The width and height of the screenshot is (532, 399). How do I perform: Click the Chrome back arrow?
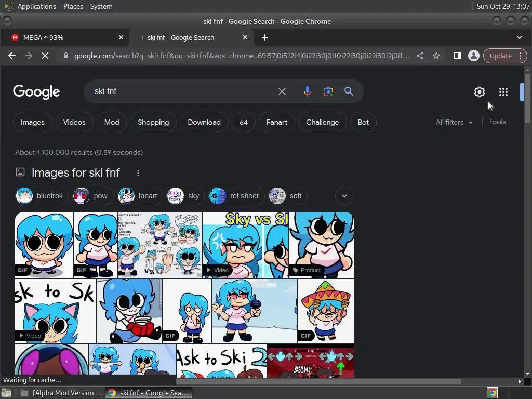tap(12, 56)
